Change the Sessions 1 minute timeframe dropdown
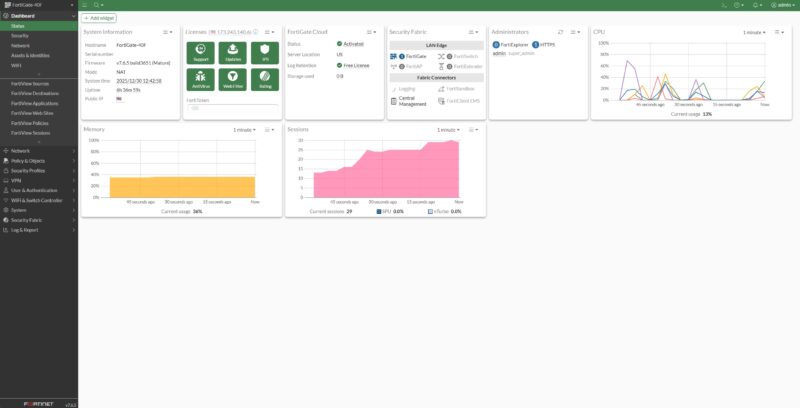Viewport: 800px width, 408px height. tap(448, 130)
